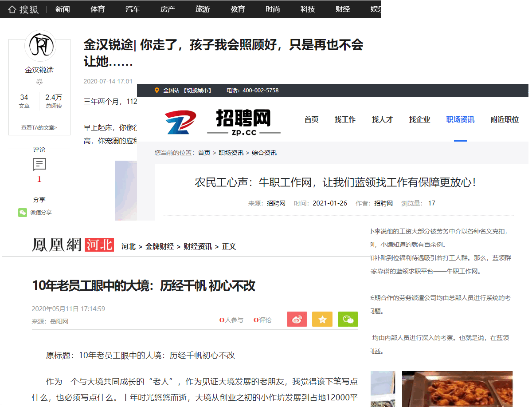Screen dimensions: 532x407
Task: Open 体育 in Sohu top navigation
Action: [x=98, y=9]
